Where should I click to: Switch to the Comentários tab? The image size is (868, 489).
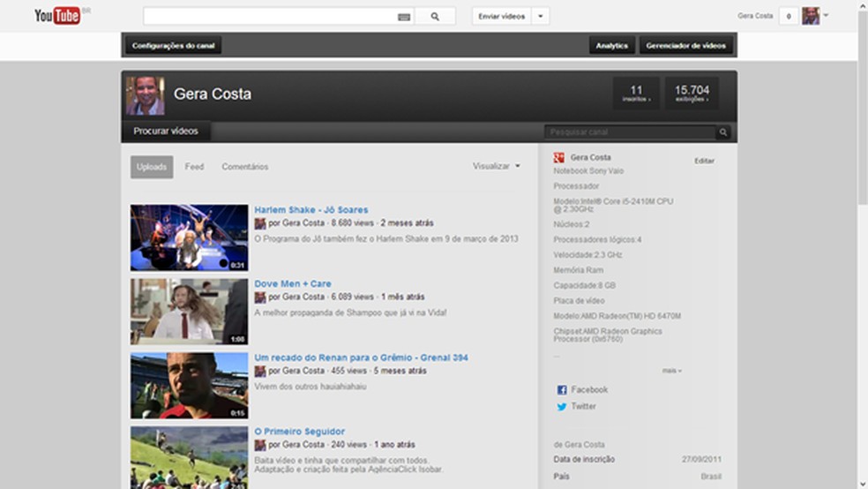click(245, 167)
